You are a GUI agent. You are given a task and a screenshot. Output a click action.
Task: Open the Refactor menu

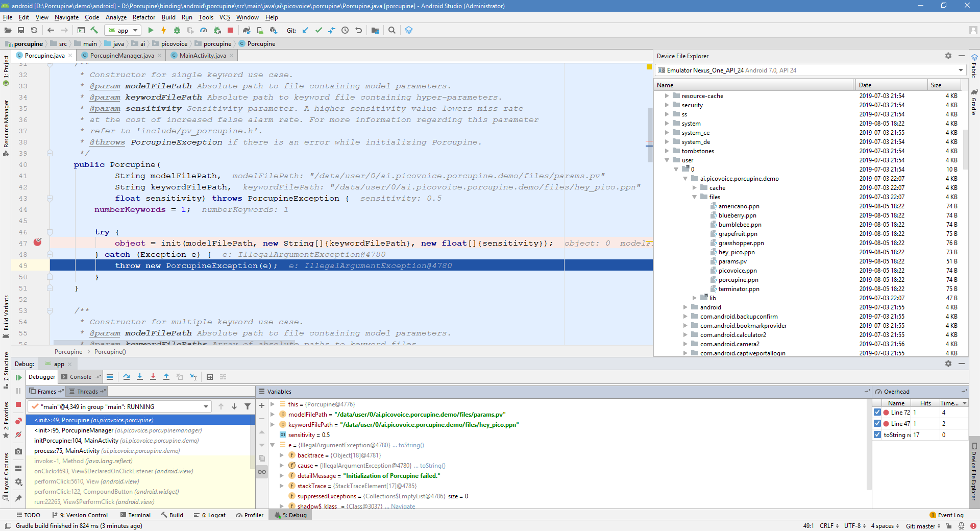[143, 17]
